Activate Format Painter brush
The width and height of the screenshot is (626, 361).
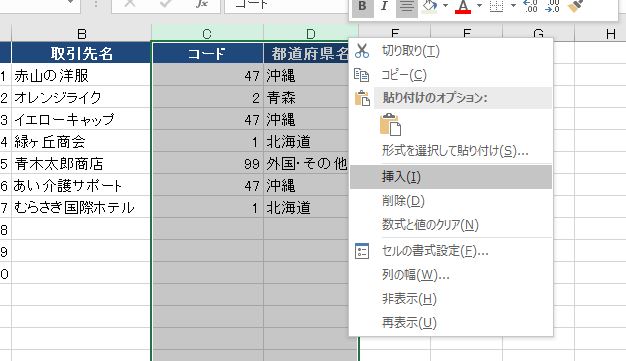pyautogui.click(x=575, y=6)
